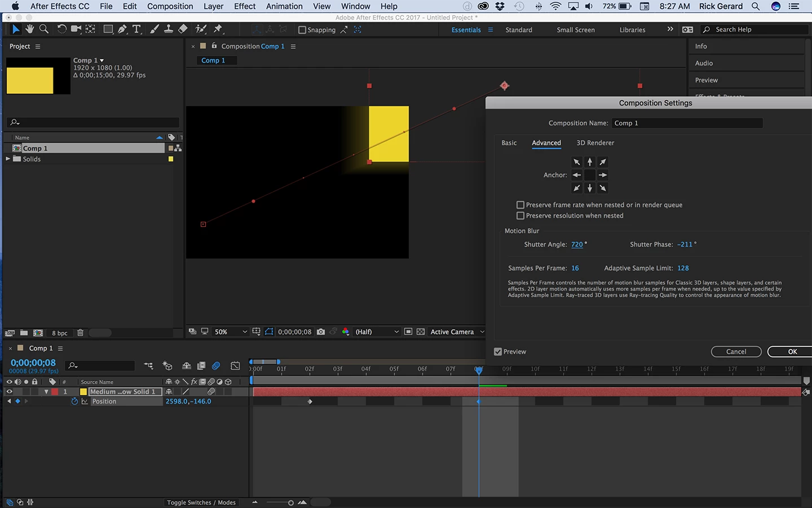Select the Selection arrow tool
This screenshot has width=812, height=508.
coord(15,29)
